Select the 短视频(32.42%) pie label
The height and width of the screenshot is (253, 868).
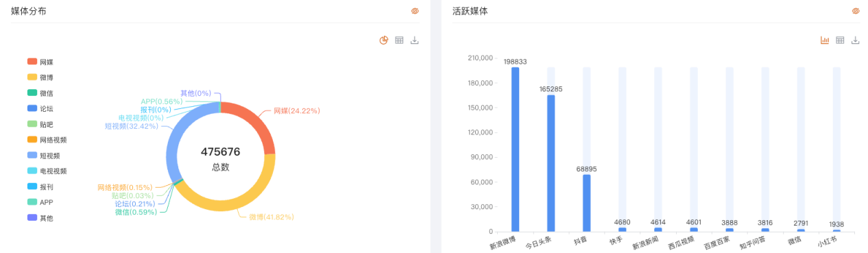(132, 126)
